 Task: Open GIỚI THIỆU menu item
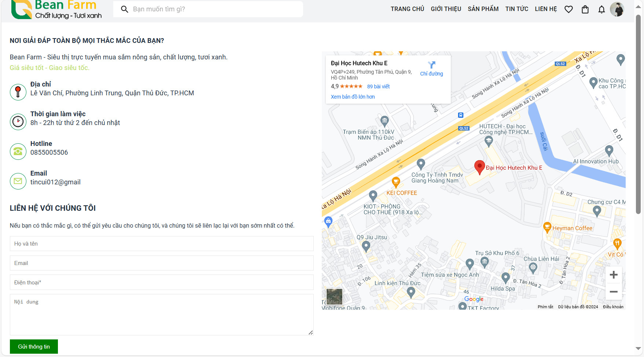click(x=446, y=9)
